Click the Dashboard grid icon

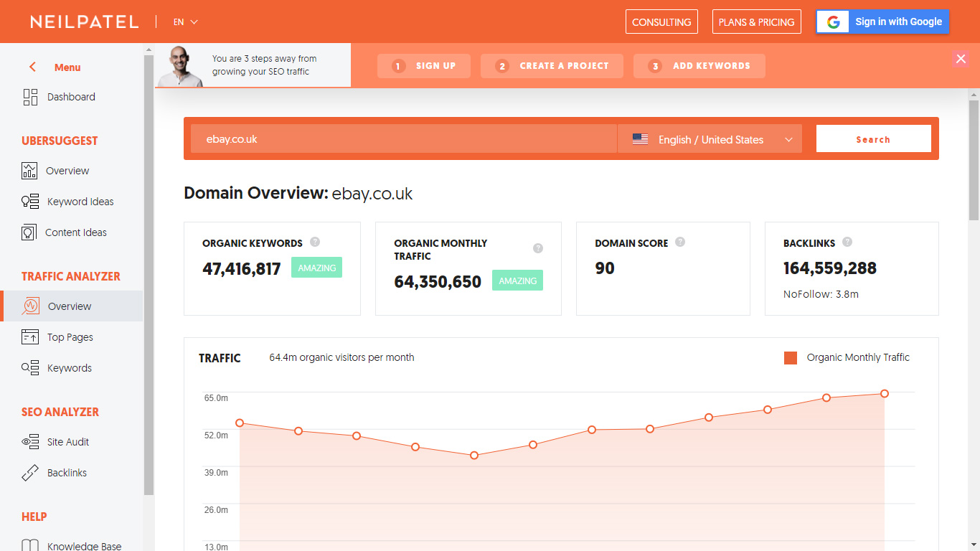coord(30,98)
